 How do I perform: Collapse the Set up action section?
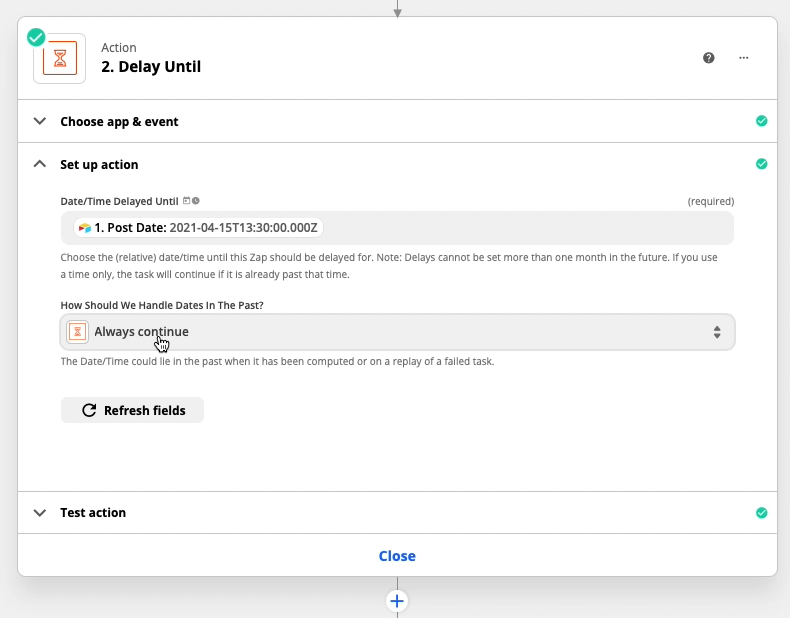[398, 164]
